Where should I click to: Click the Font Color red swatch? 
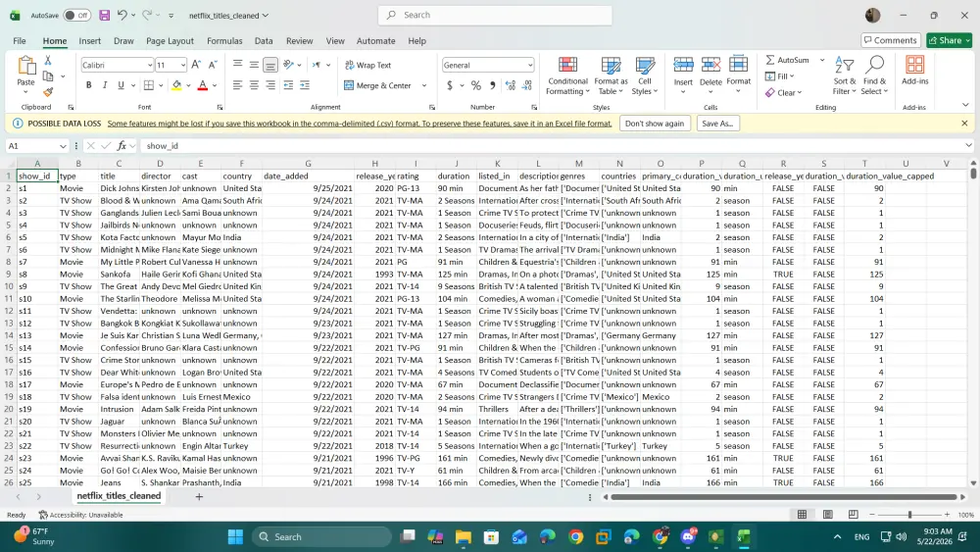[x=203, y=85]
